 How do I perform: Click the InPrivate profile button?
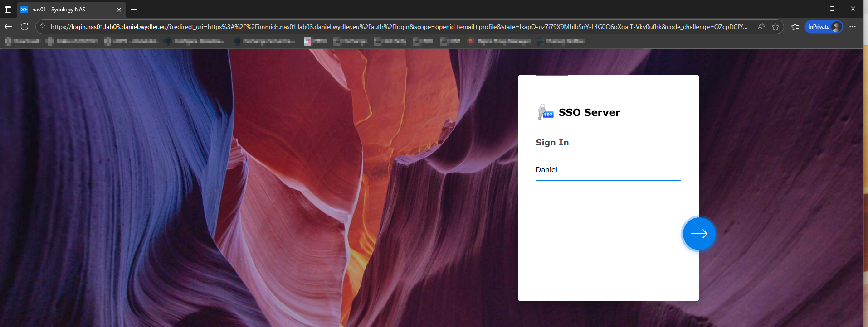[823, 27]
